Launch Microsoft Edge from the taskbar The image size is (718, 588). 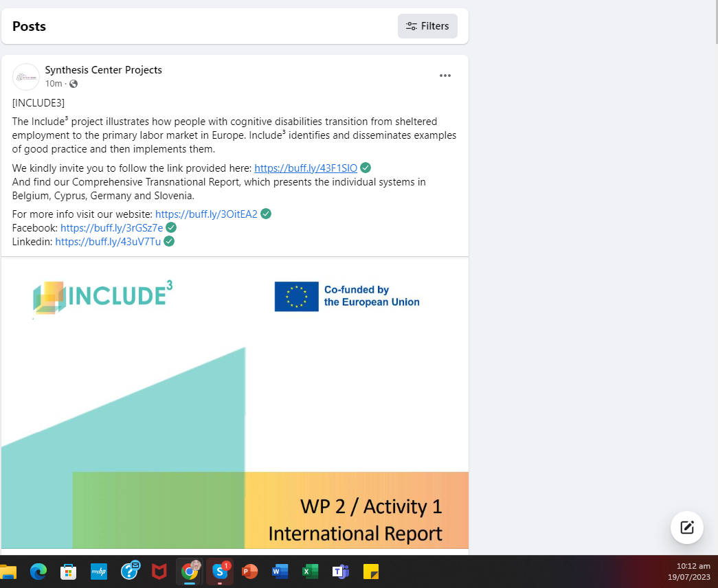point(38,572)
